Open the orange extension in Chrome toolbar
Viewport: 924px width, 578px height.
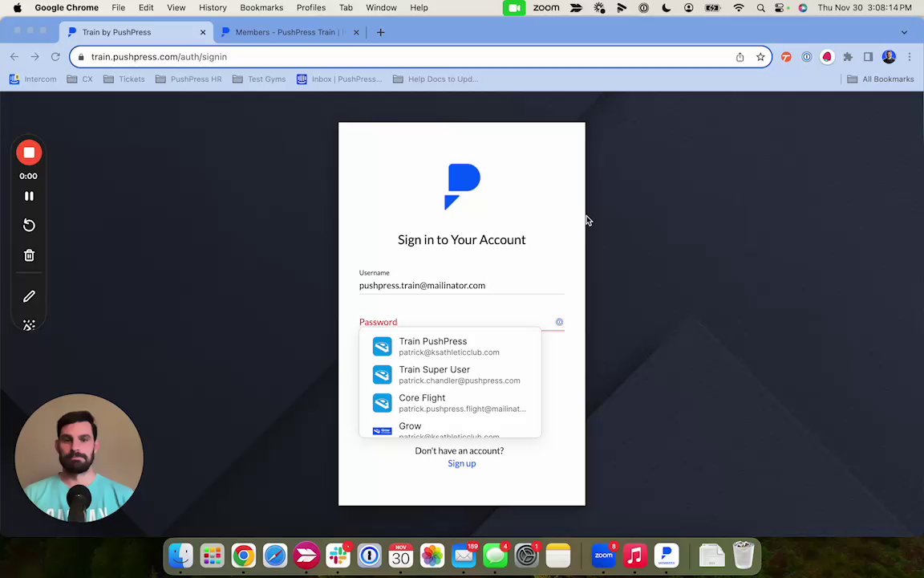[x=786, y=57]
